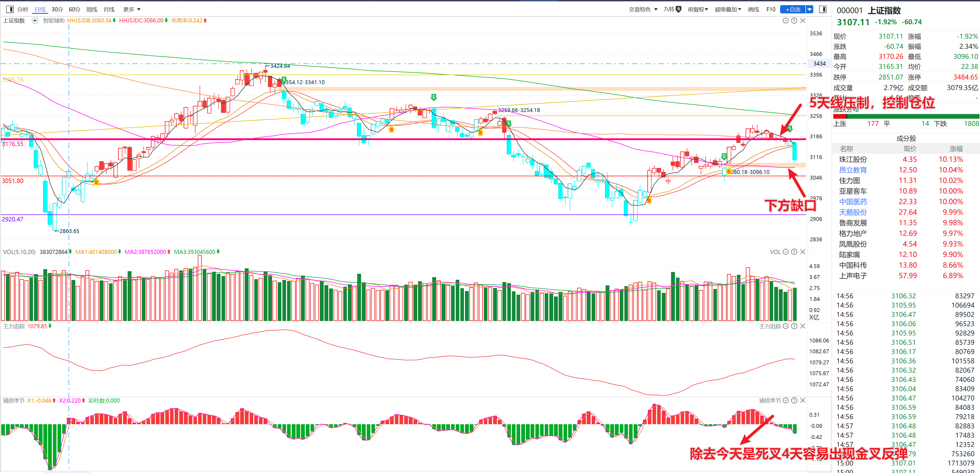Toggle the right quote panel icon

click(x=822, y=9)
